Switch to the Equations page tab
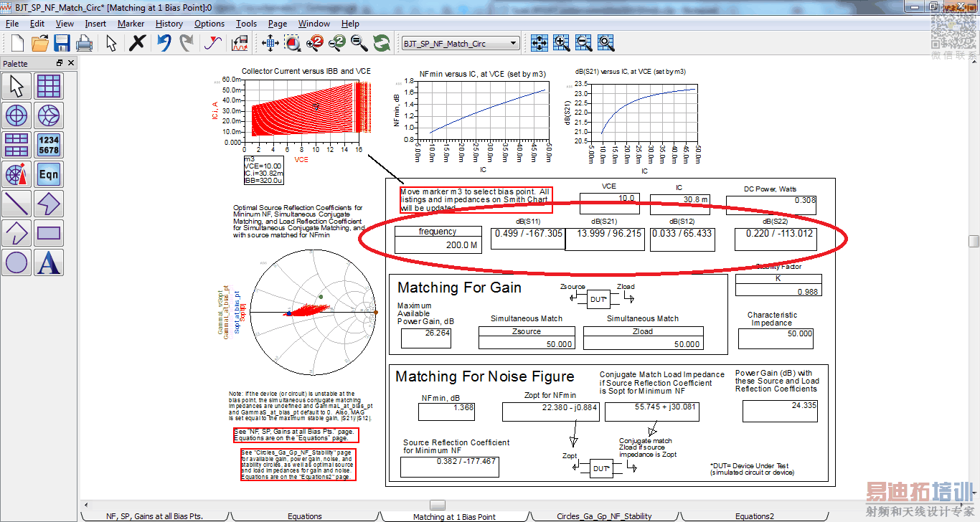The height and width of the screenshot is (522, 980). coord(304,516)
